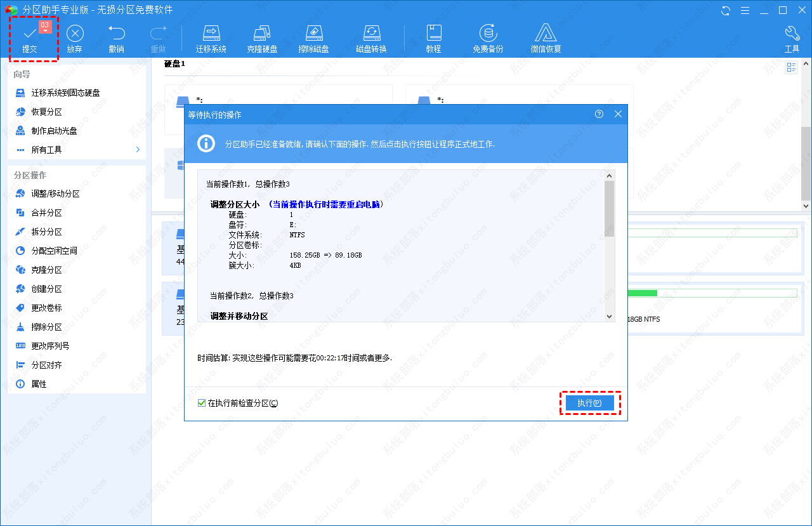Open the 迁移系统 (Migrate OS) tool
The image size is (812, 526).
(x=211, y=37)
